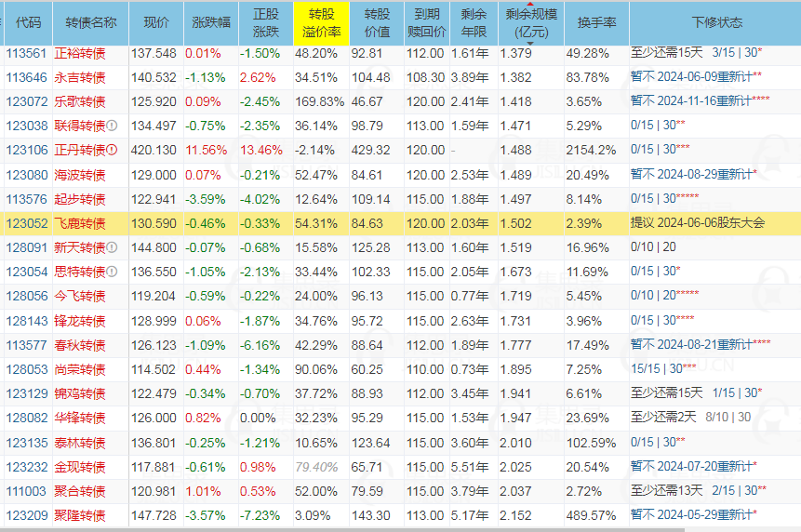Open the 思特转债 bond link

coord(80,272)
